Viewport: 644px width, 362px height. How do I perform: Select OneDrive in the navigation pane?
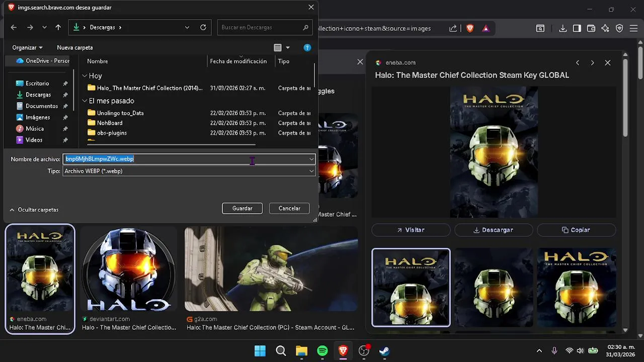[x=42, y=61]
